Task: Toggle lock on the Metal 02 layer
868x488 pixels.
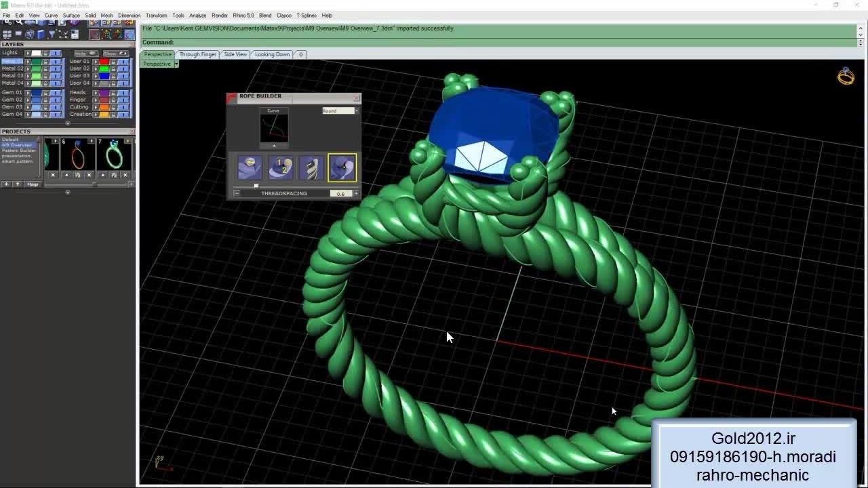Action: tap(45, 68)
